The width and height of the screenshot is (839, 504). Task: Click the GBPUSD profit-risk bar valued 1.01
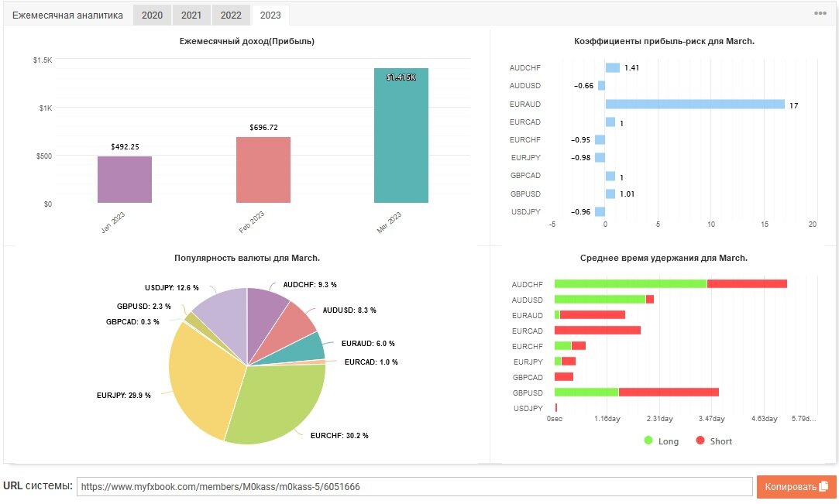[610, 194]
